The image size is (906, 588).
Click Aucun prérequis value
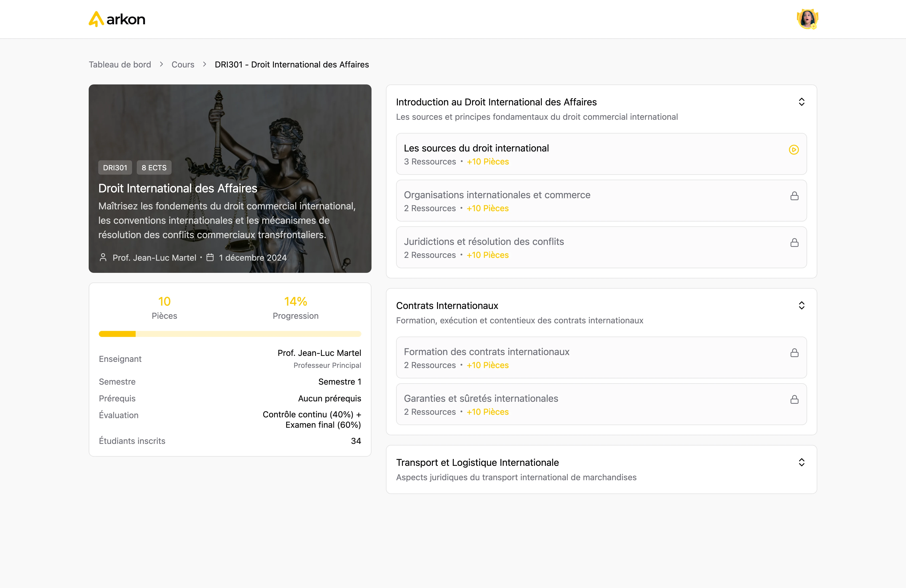point(329,398)
